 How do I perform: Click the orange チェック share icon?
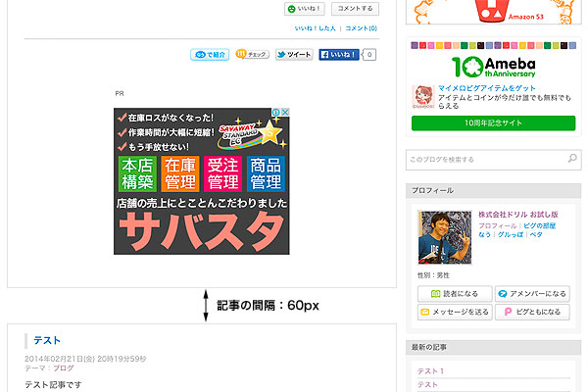252,55
